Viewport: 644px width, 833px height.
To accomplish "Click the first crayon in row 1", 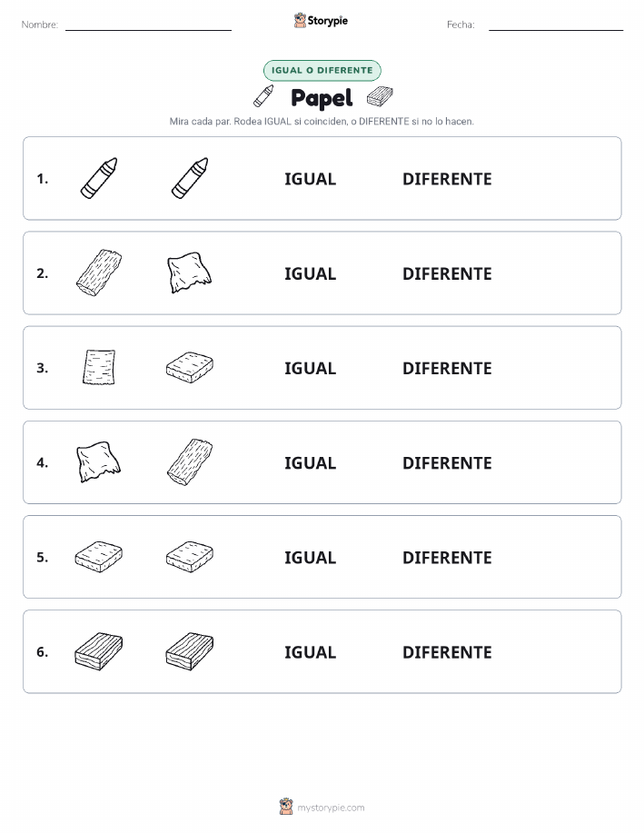I will (x=99, y=178).
